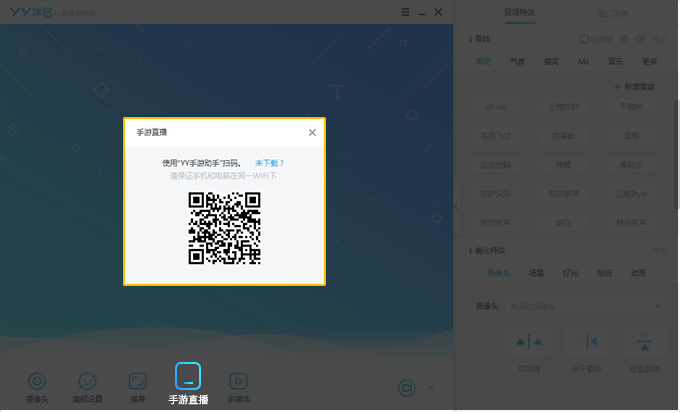Select the 灯光 effects tab
The image size is (680, 412).
pos(570,273)
